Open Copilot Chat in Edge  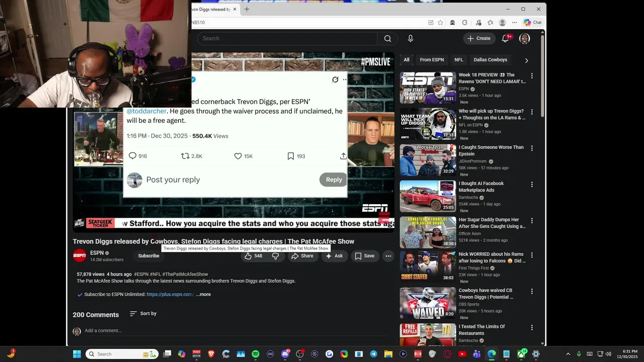point(533,23)
